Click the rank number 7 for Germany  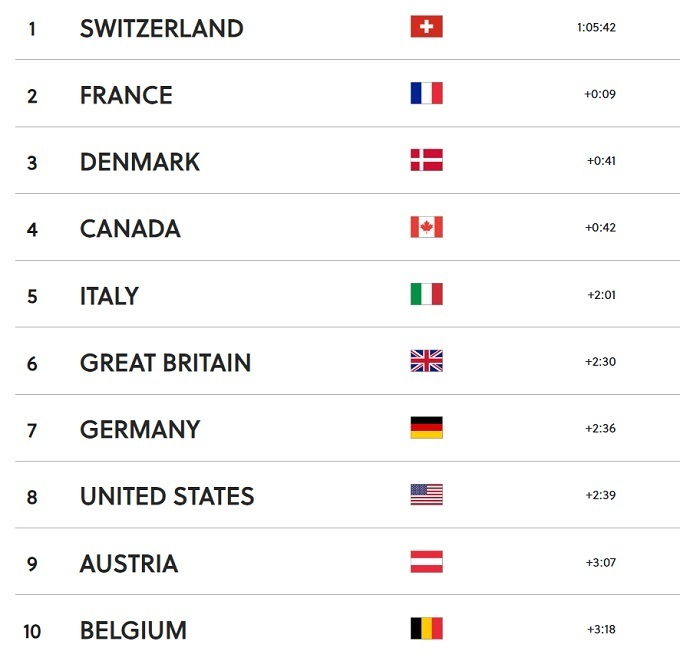32,430
